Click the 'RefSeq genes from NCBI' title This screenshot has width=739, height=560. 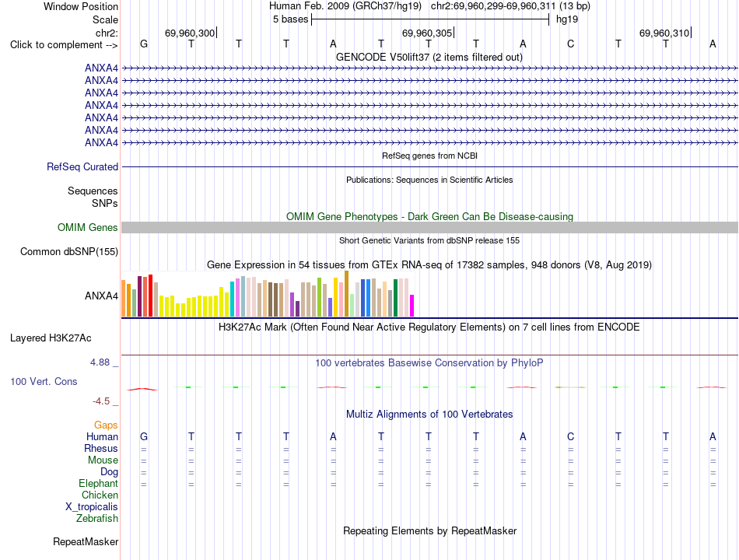430,156
